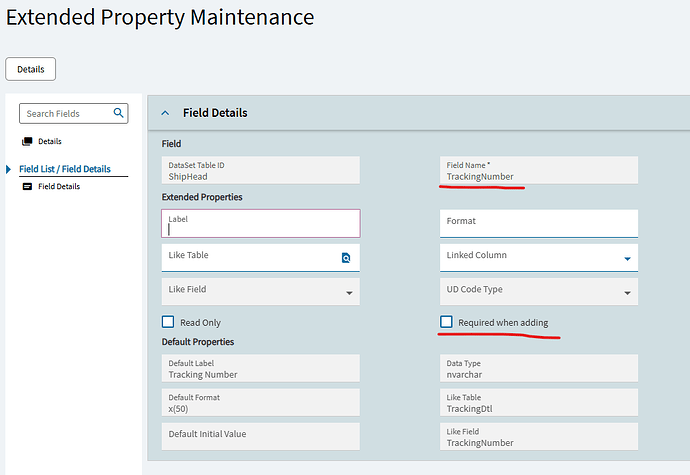Open the Like Table lookup search icon

(x=346, y=258)
